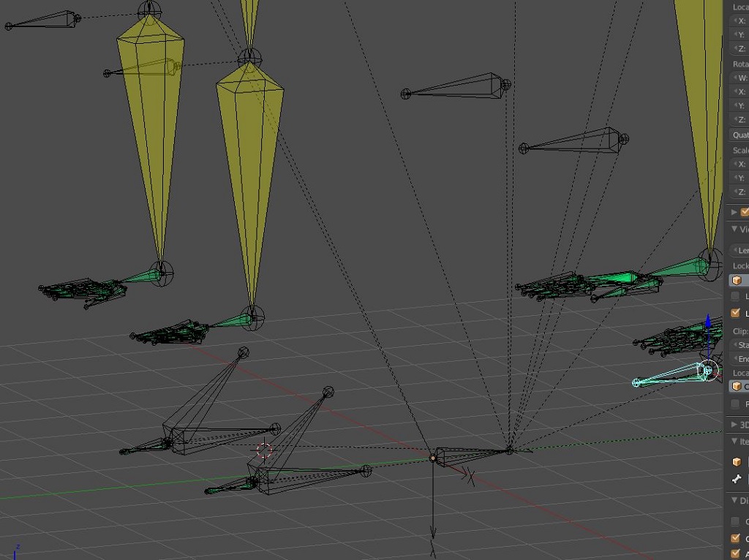Enable first unchecked checkbox in Display panel
The width and height of the screenshot is (749, 560).
(x=736, y=521)
